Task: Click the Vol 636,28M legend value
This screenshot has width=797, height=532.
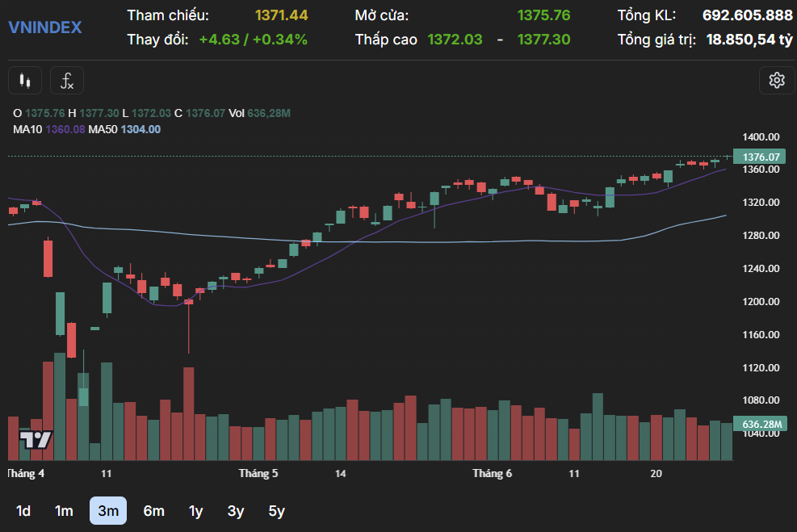Action: [x=260, y=113]
